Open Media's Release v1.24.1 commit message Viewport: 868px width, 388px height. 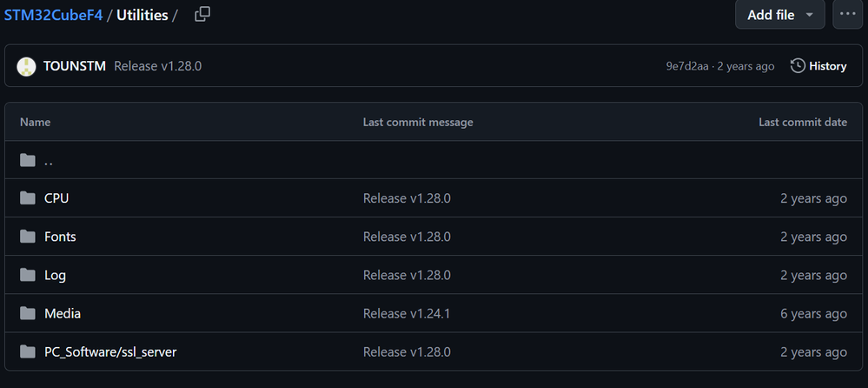click(407, 314)
